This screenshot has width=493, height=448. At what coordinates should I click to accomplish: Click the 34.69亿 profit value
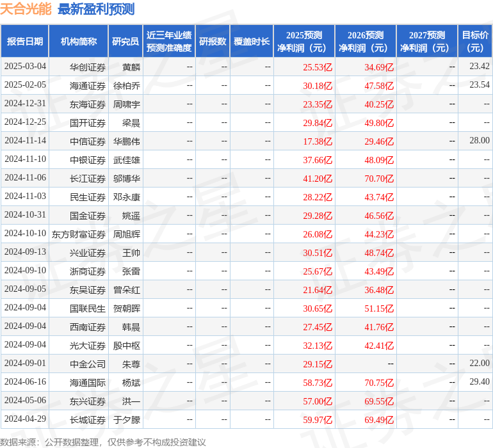pyautogui.click(x=379, y=67)
